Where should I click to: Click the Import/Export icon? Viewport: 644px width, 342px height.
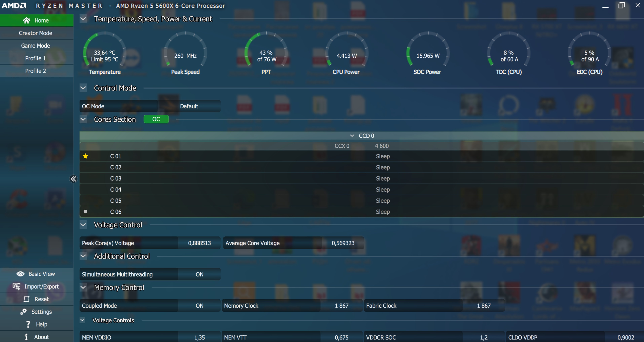16,286
